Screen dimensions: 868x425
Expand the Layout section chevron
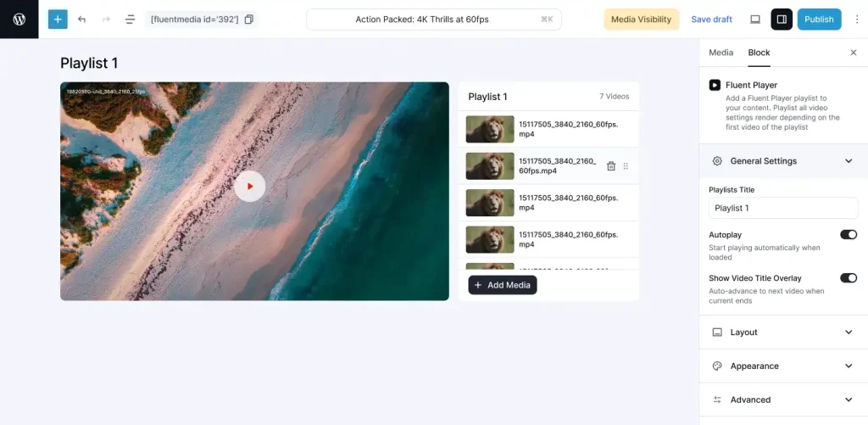[x=849, y=333]
